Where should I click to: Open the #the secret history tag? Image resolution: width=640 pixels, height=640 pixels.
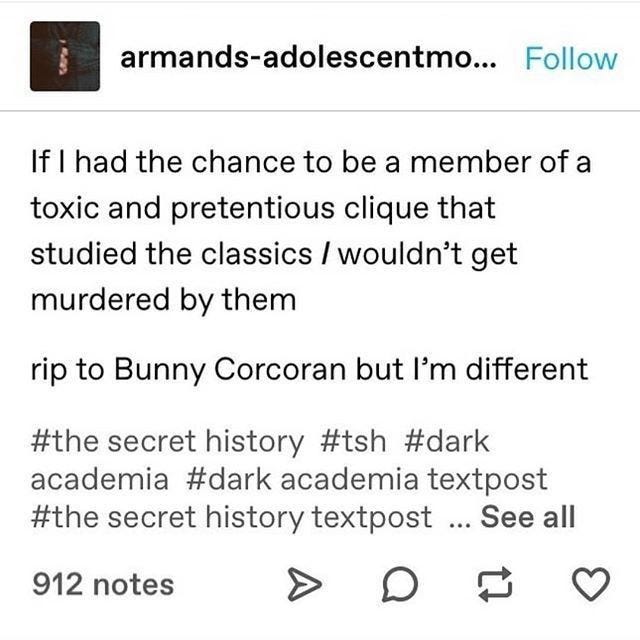coord(167,442)
